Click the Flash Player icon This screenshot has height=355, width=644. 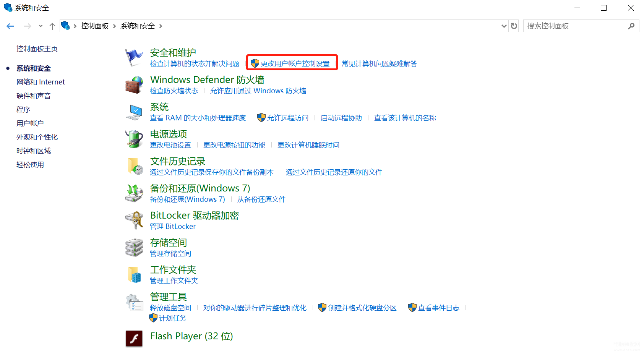[134, 339]
